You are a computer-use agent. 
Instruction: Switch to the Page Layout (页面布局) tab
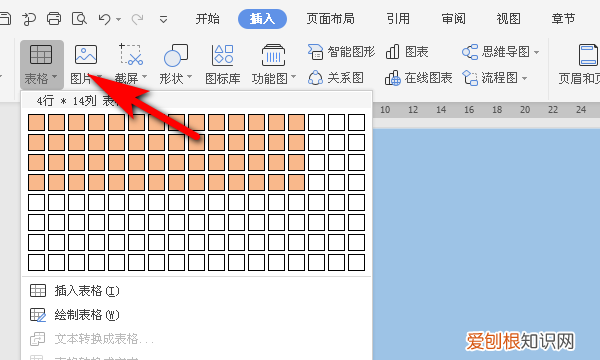pyautogui.click(x=331, y=19)
